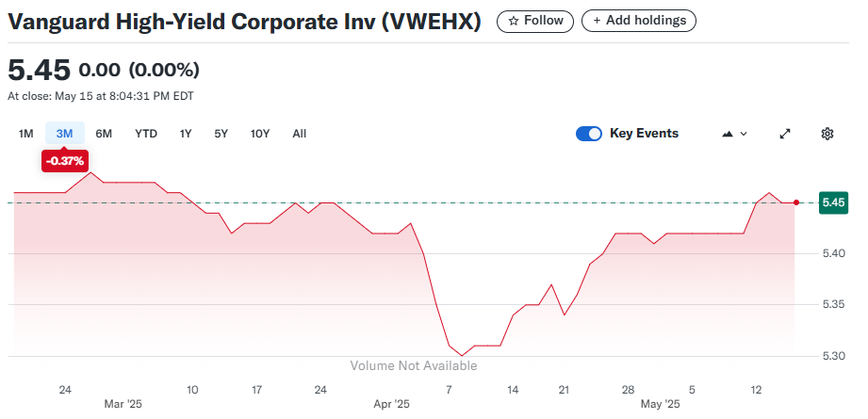Select the 3M time range
This screenshot has height=419, width=868.
pos(65,133)
